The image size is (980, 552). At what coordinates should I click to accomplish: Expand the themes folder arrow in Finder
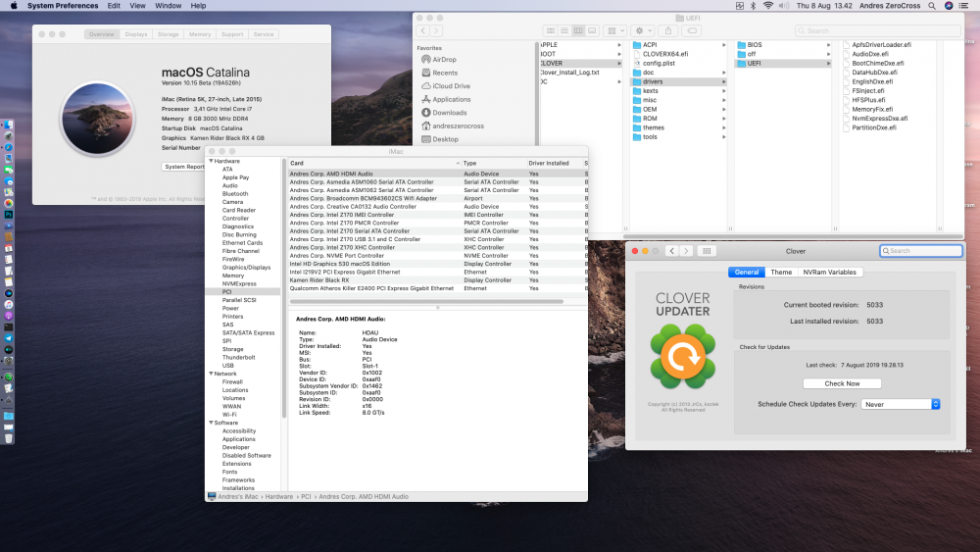tap(724, 127)
